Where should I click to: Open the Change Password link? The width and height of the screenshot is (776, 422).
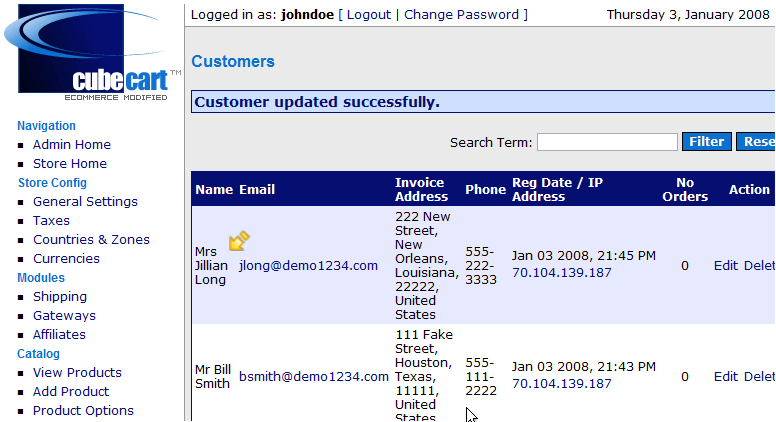coord(461,15)
